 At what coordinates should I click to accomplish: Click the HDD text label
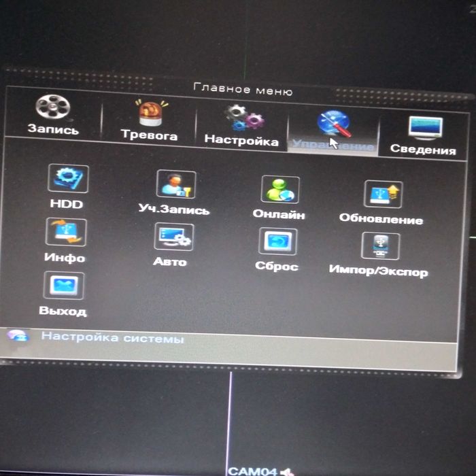point(67,204)
